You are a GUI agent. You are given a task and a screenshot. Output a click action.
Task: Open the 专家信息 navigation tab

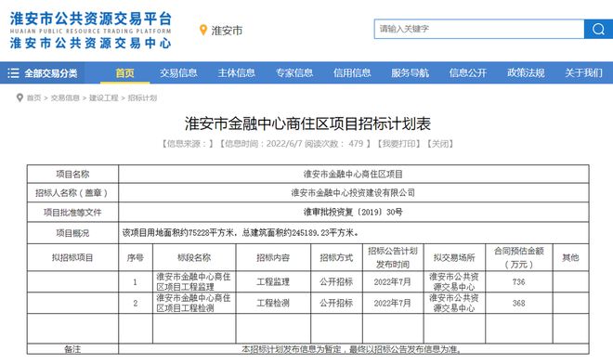click(x=294, y=72)
